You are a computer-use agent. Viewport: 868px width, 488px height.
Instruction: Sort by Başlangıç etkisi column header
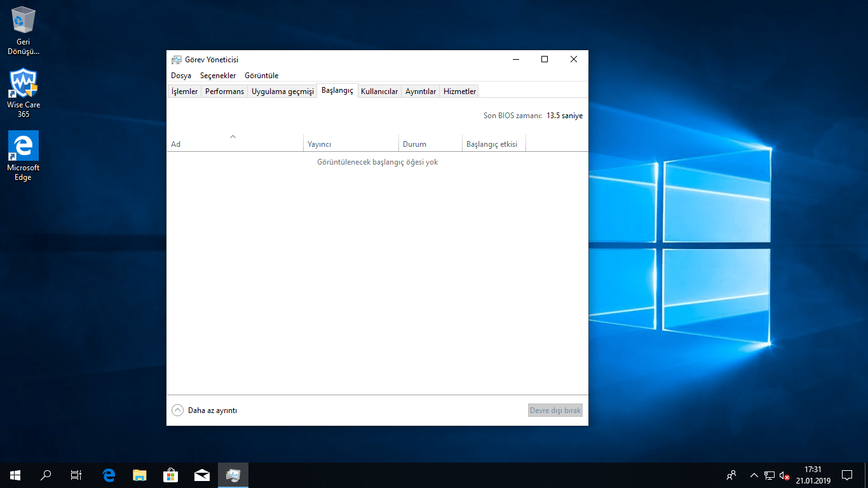[x=494, y=144]
